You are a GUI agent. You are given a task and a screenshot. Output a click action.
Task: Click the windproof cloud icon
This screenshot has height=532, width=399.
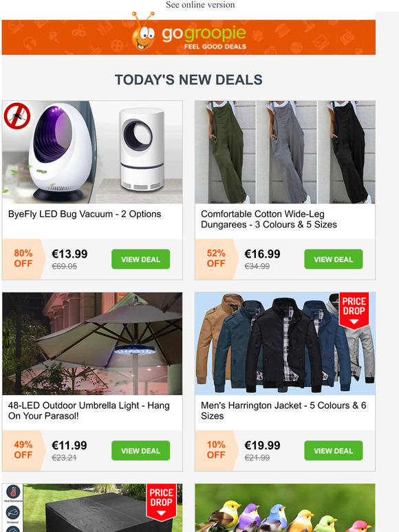[x=13, y=513]
